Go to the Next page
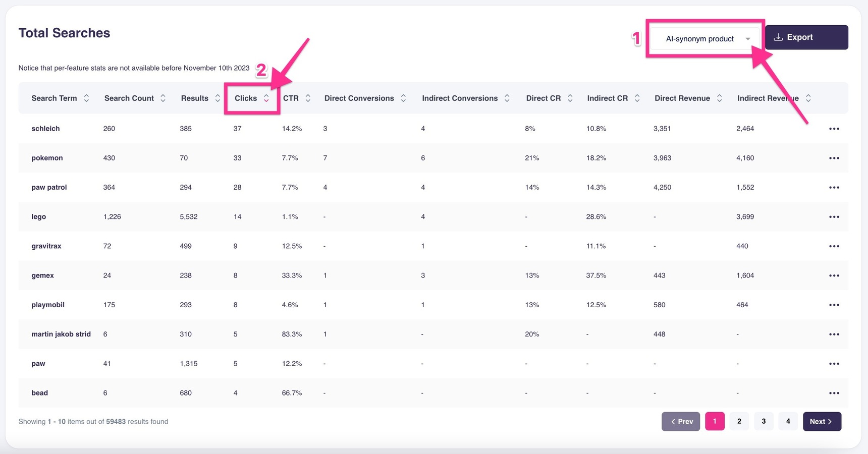The width and height of the screenshot is (868, 454). pos(821,421)
